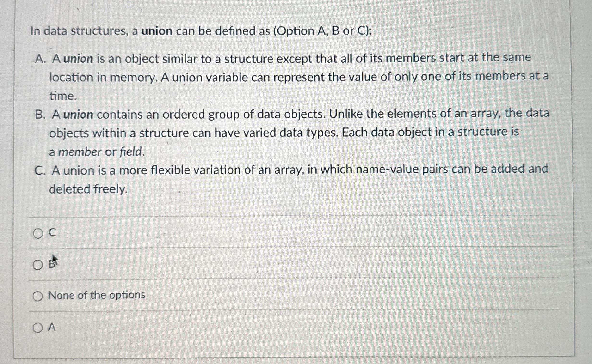This screenshot has height=364, width=592.
Task: Click the italic word "field" in option B
Action: tap(131, 152)
